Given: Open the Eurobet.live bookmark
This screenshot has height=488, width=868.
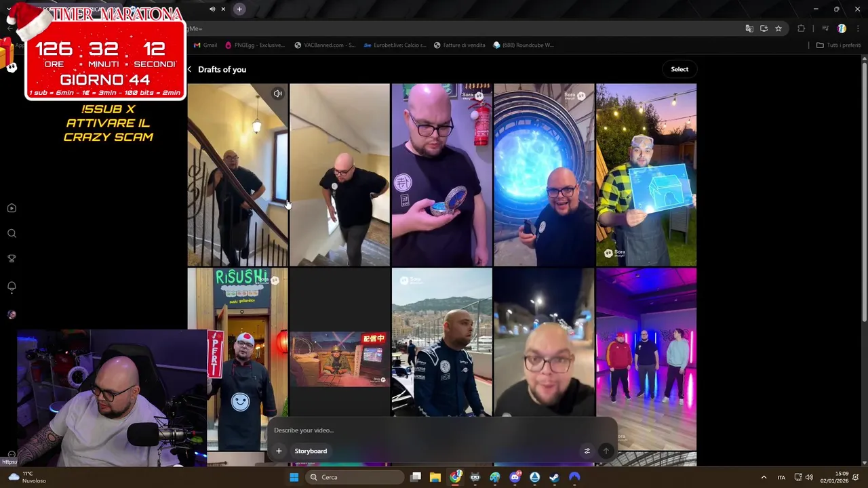Looking at the screenshot, I should [x=395, y=45].
